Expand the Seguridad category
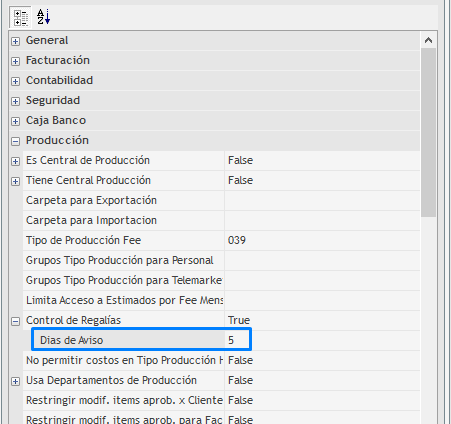The height and width of the screenshot is (424, 451). pos(15,101)
